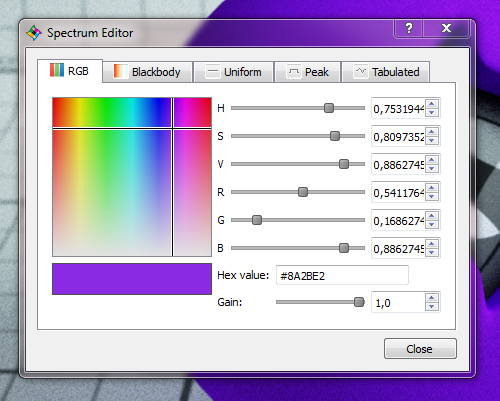Click the Close button
Image resolution: width=500 pixels, height=401 pixels.
pos(420,349)
